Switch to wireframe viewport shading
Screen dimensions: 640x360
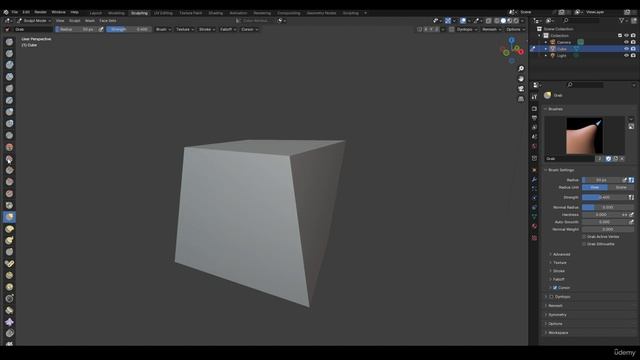[x=497, y=20]
